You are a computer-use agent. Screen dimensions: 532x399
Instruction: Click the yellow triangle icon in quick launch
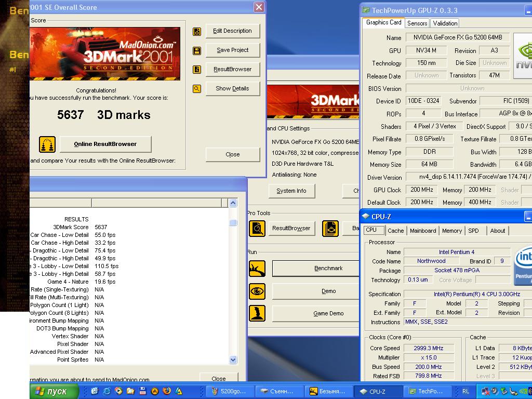click(x=179, y=391)
